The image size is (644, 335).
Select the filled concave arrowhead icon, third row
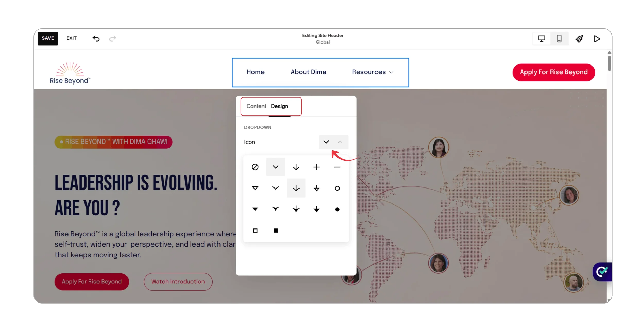point(276,209)
